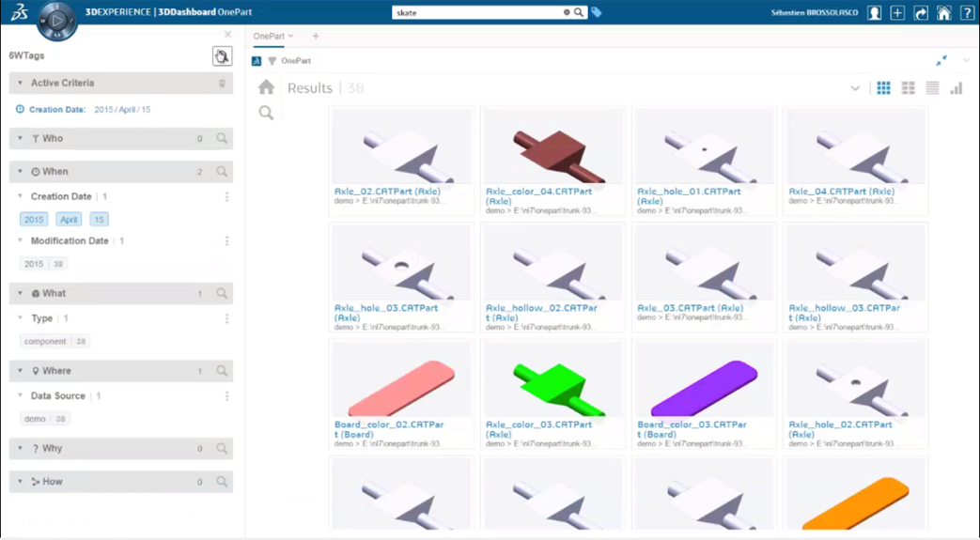Toggle the 15 creation date tag
980x540 pixels.
pyautogui.click(x=99, y=220)
